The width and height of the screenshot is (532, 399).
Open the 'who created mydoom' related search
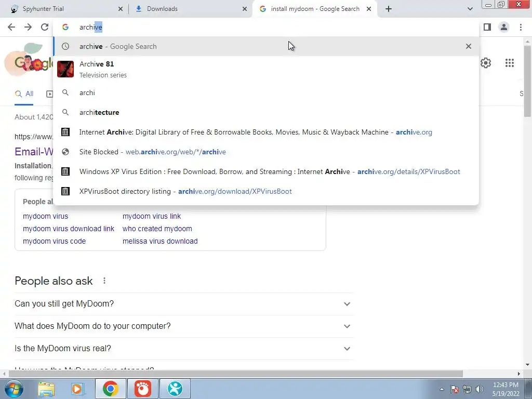coord(157,229)
